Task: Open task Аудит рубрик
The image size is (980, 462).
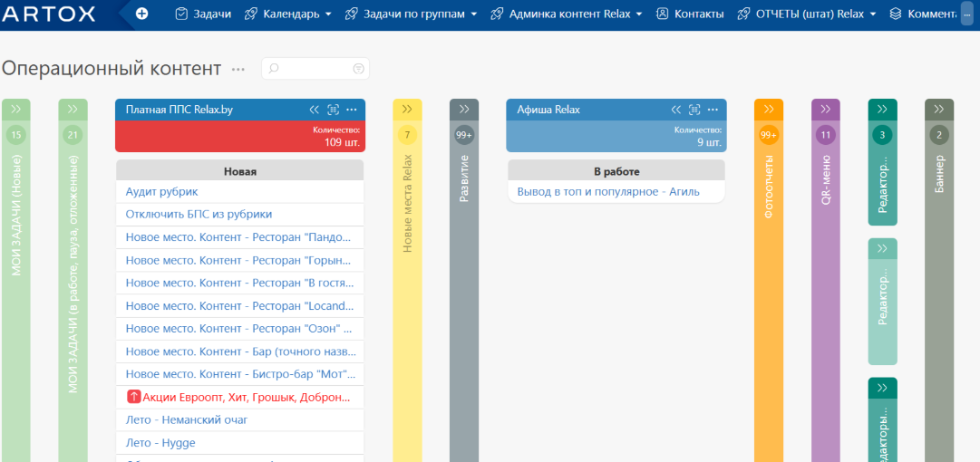Action: pos(162,192)
